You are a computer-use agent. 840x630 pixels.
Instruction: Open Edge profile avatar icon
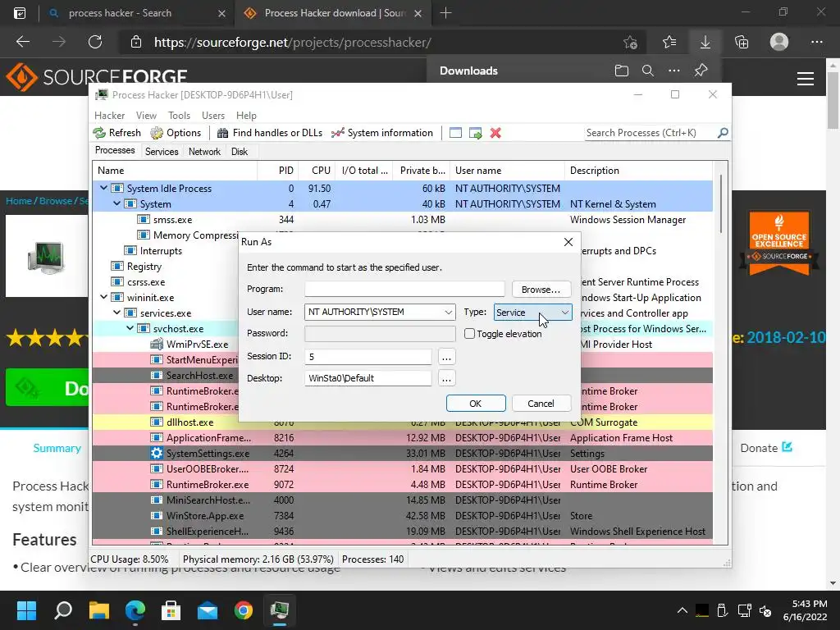[779, 42]
